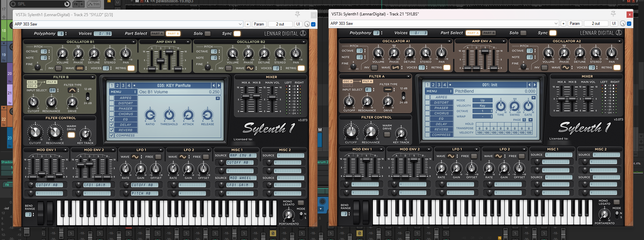The height and width of the screenshot is (240, 644).
Task: Click the compressor Ratio knob in SYLLD
Action: click(150, 115)
